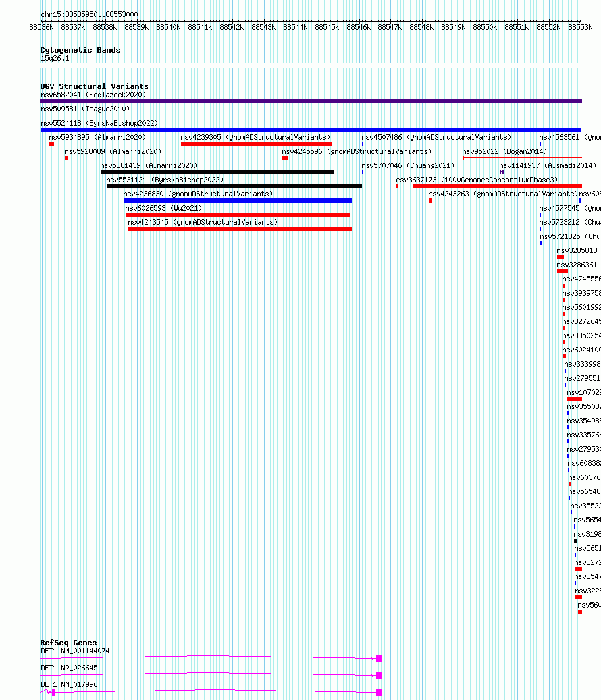Open the nsv5721825 variant label
Image resolution: width=601 pixels, height=700 pixels.
[570, 237]
